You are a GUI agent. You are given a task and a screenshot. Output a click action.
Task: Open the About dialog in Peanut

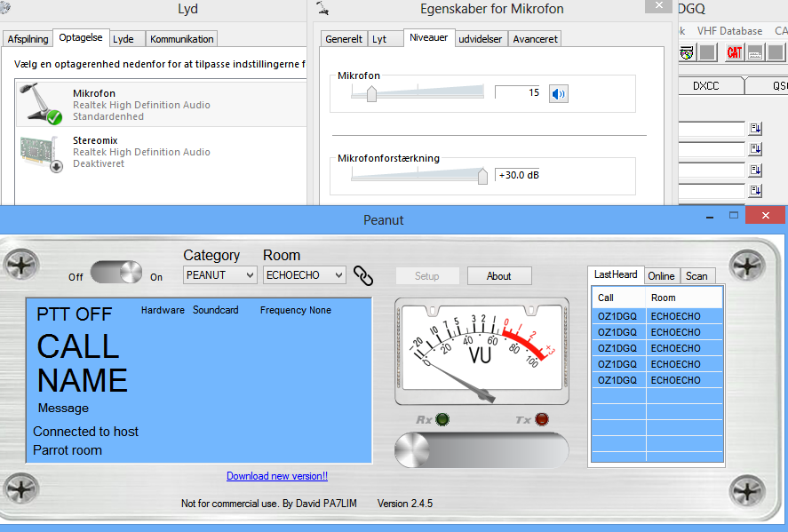[499, 276]
